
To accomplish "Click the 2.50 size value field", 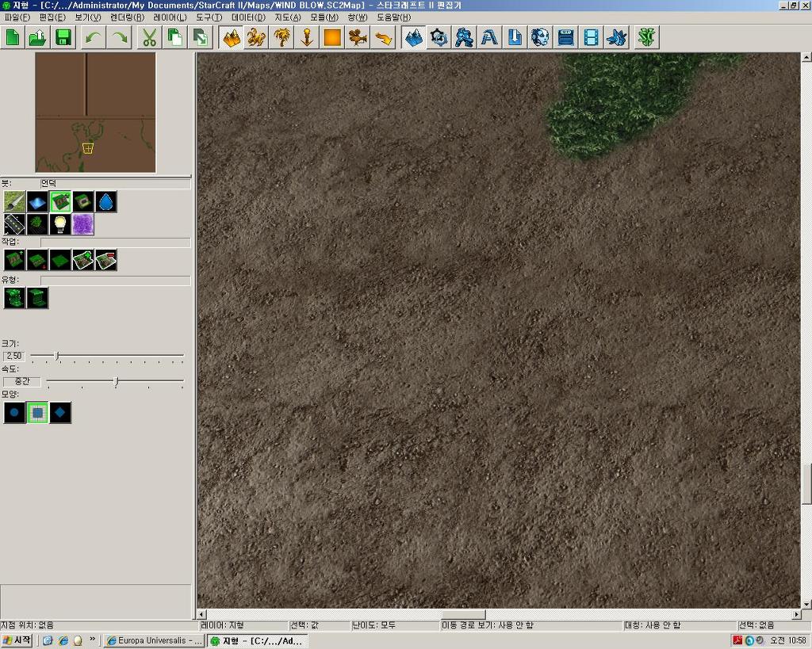I will coord(14,356).
